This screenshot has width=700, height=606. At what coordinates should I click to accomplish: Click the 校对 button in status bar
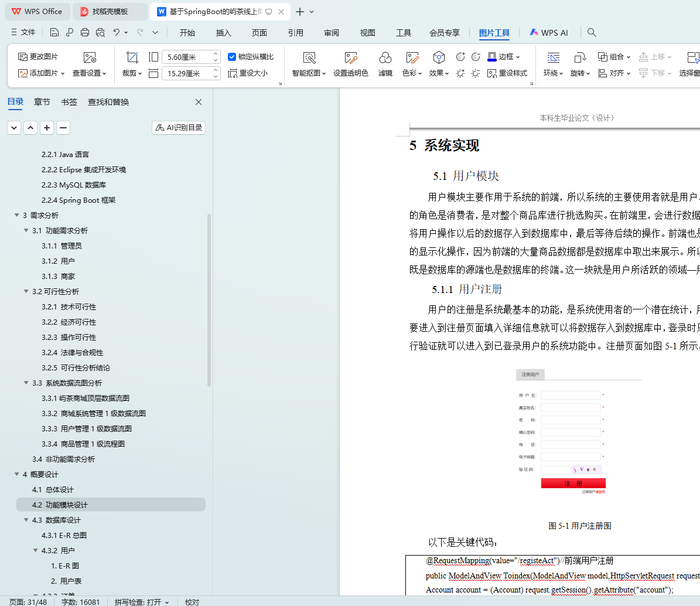point(192,602)
